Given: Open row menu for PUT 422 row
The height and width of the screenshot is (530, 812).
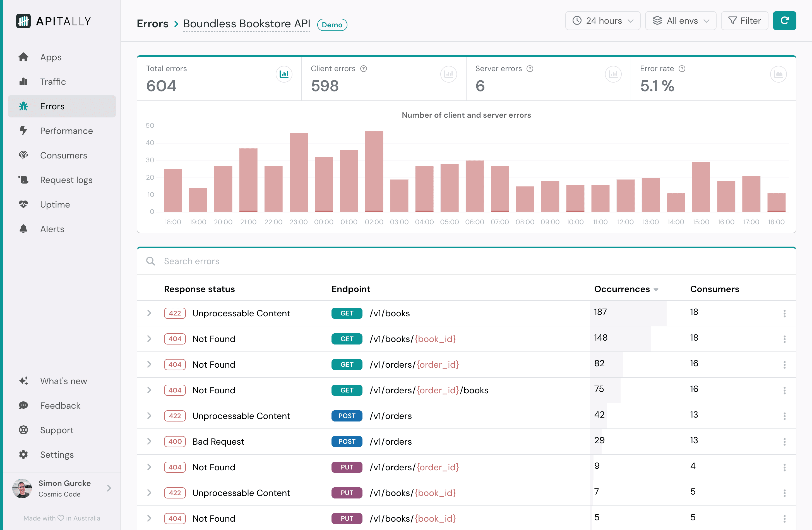Looking at the screenshot, I should click(x=784, y=493).
